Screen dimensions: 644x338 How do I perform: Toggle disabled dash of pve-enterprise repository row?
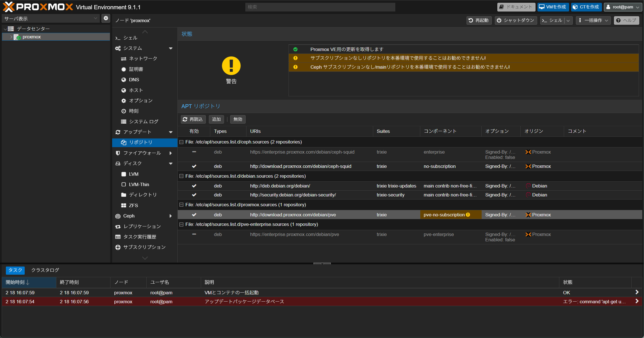tap(194, 234)
